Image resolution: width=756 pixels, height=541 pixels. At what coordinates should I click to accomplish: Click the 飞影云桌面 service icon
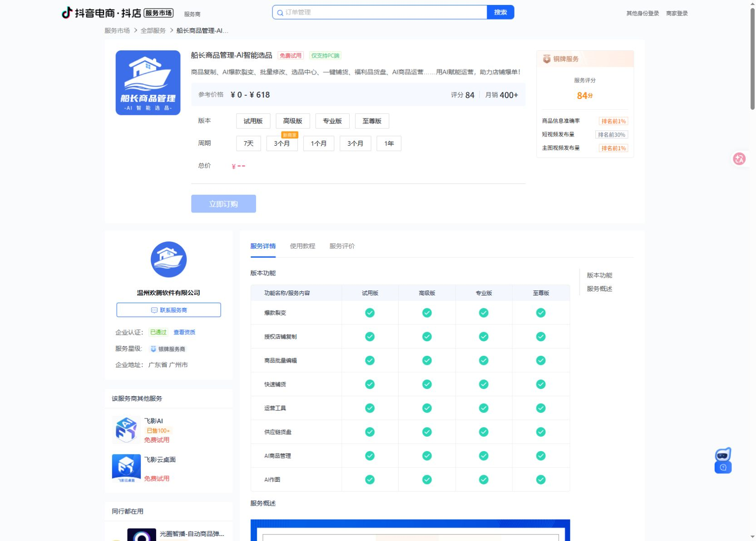point(126,468)
